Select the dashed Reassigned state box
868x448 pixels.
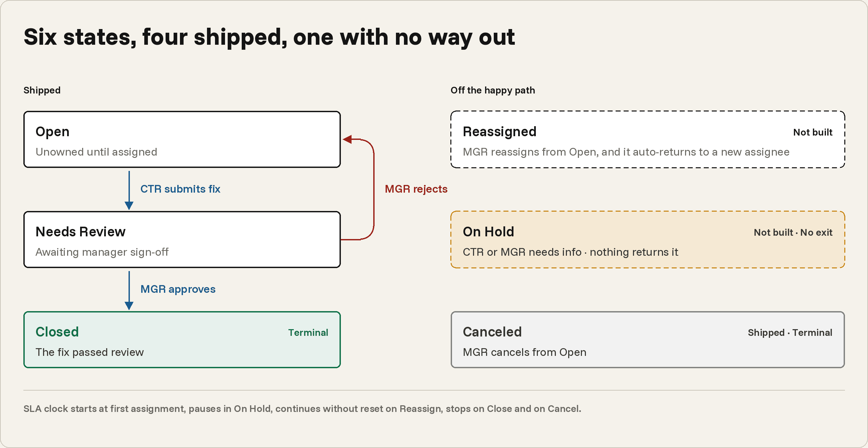[648, 140]
